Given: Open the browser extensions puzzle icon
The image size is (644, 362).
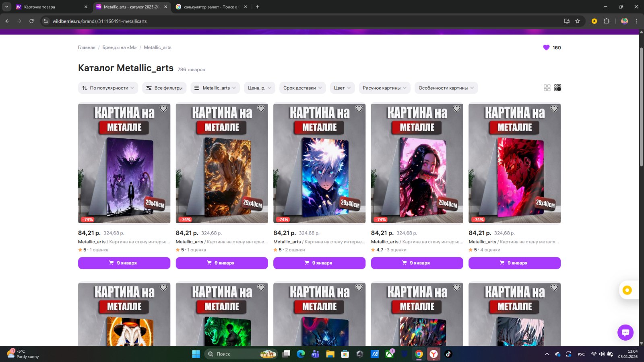Looking at the screenshot, I should 607,21.
